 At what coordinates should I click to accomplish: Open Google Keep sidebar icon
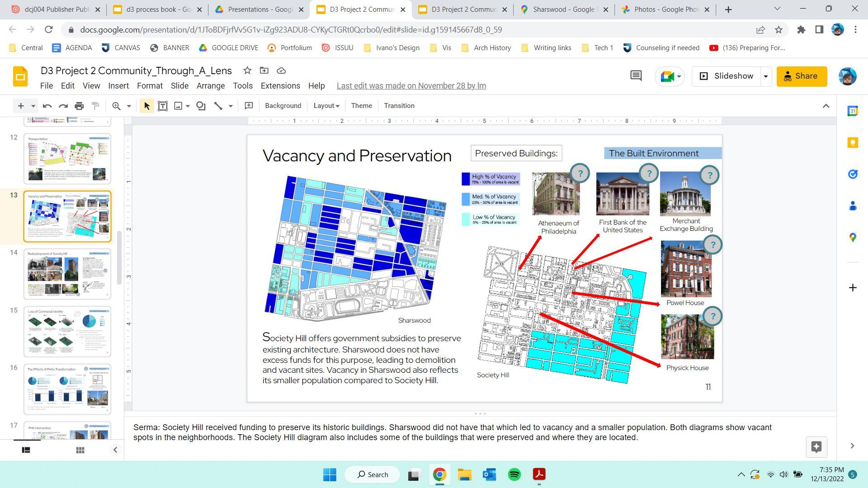853,143
